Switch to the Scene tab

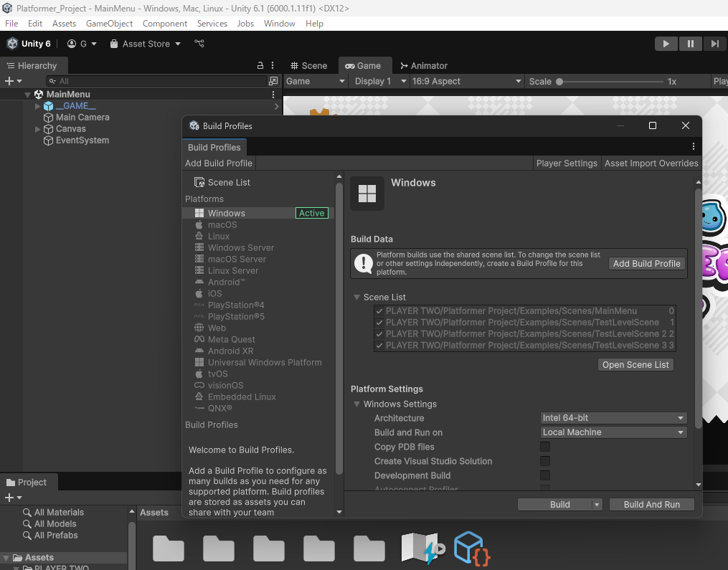pos(308,65)
